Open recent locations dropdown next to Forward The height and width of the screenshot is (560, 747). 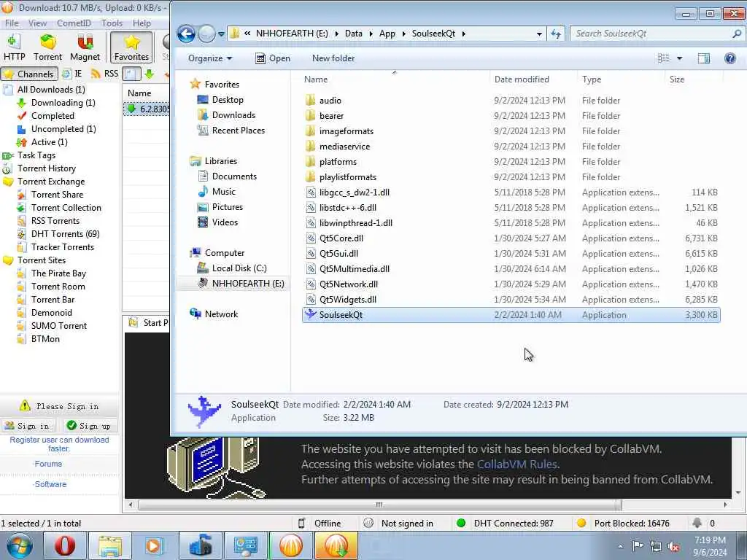tap(221, 34)
